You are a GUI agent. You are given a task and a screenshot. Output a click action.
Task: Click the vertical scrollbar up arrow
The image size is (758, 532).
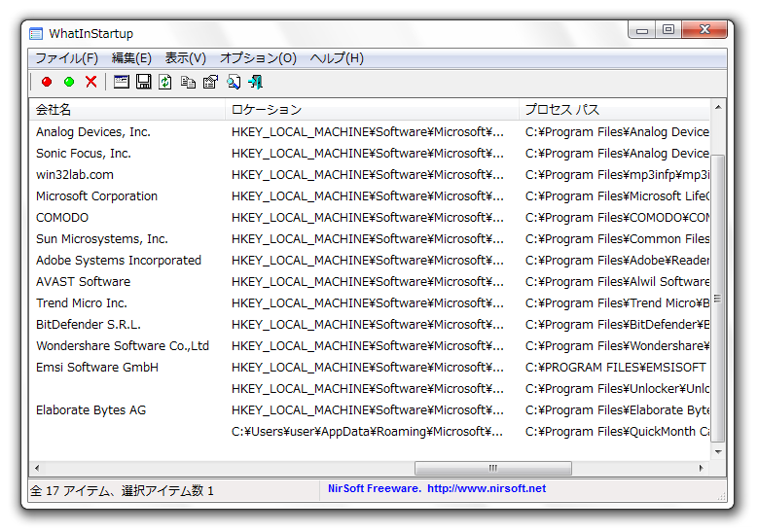coord(718,107)
